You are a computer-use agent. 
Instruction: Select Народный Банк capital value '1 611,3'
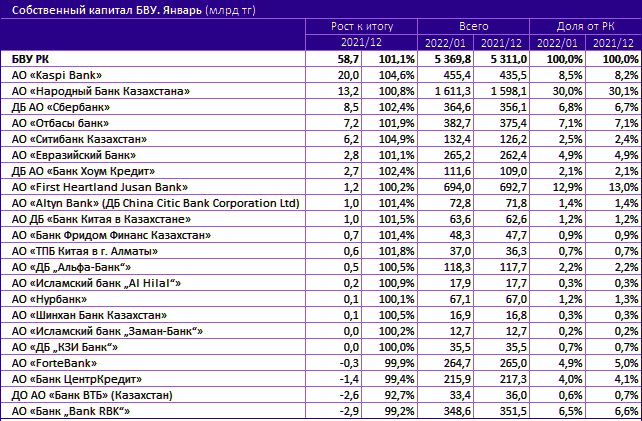(452, 91)
